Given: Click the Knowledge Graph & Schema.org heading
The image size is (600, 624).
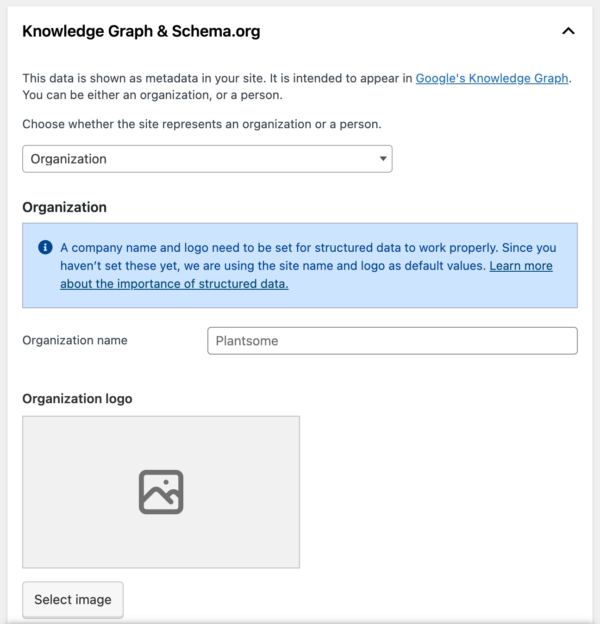Looking at the screenshot, I should [141, 31].
